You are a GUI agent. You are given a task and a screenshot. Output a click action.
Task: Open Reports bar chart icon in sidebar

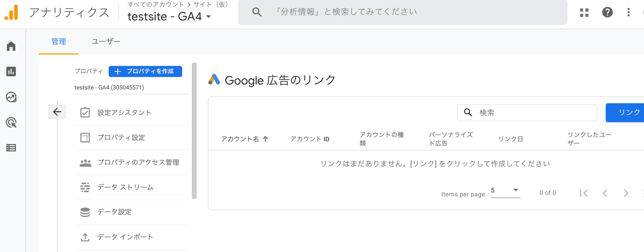click(11, 72)
